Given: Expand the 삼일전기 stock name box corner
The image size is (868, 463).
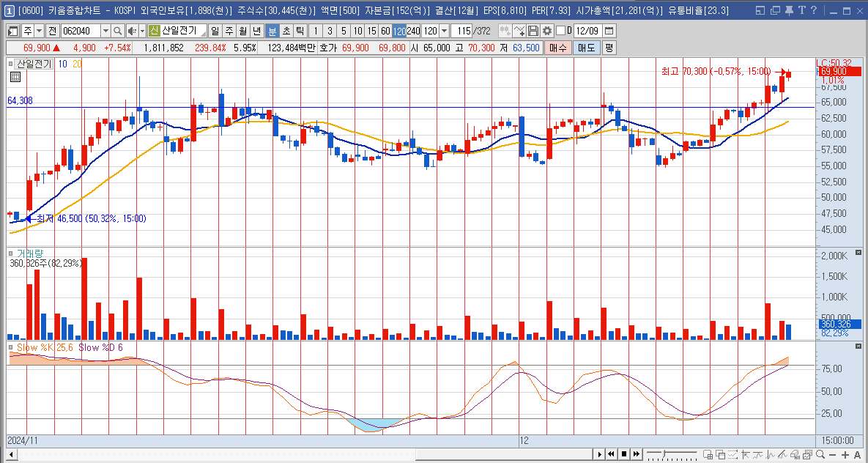Looking at the screenshot, I should (x=204, y=35).
